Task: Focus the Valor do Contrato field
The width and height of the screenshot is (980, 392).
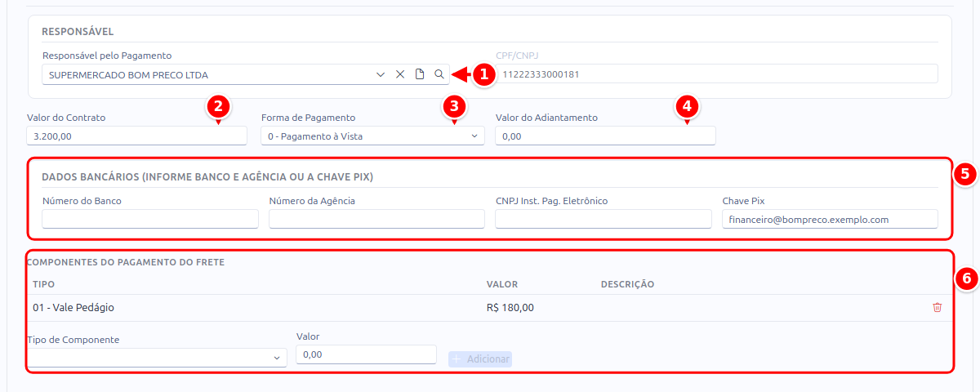Action: point(136,136)
